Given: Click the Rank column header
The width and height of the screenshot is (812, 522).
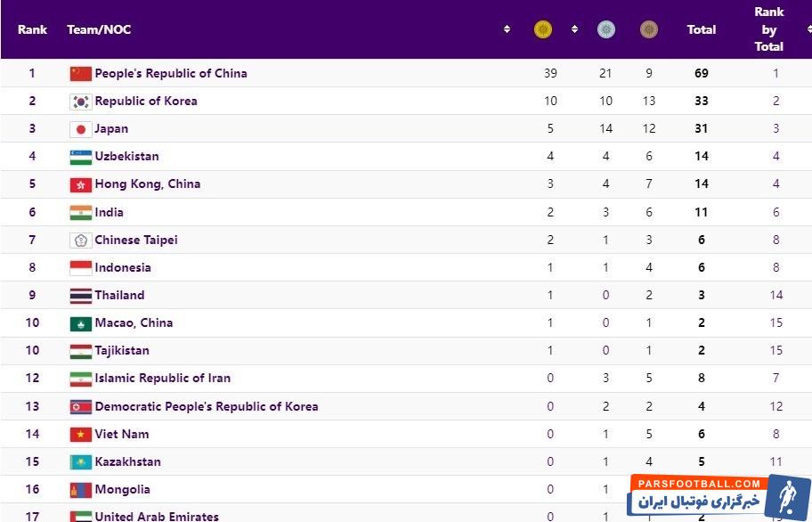Looking at the screenshot, I should click(32, 29).
